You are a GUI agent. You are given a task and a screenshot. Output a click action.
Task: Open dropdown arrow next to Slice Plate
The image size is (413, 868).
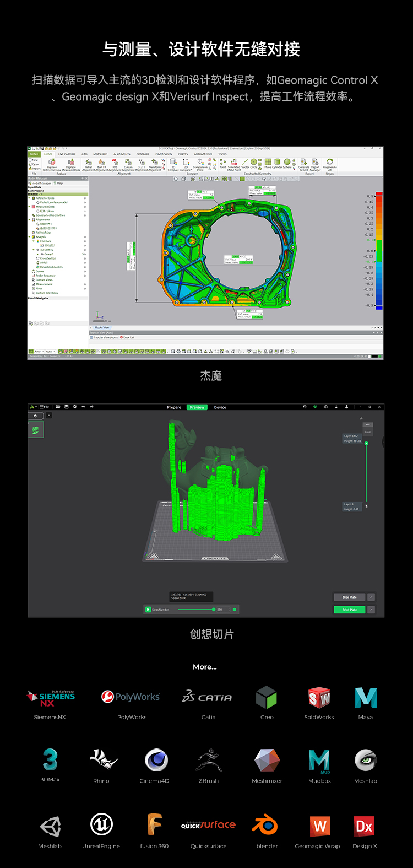[x=371, y=597]
